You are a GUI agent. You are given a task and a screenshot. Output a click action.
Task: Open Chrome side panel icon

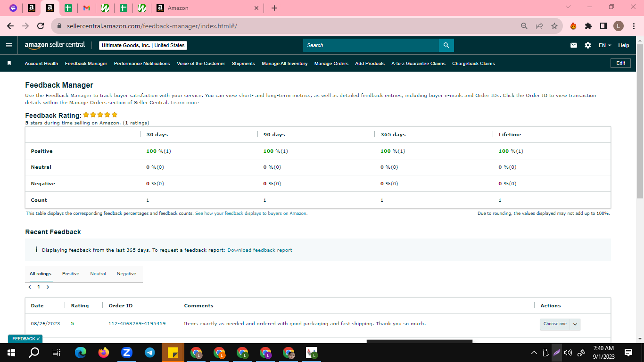point(603,26)
